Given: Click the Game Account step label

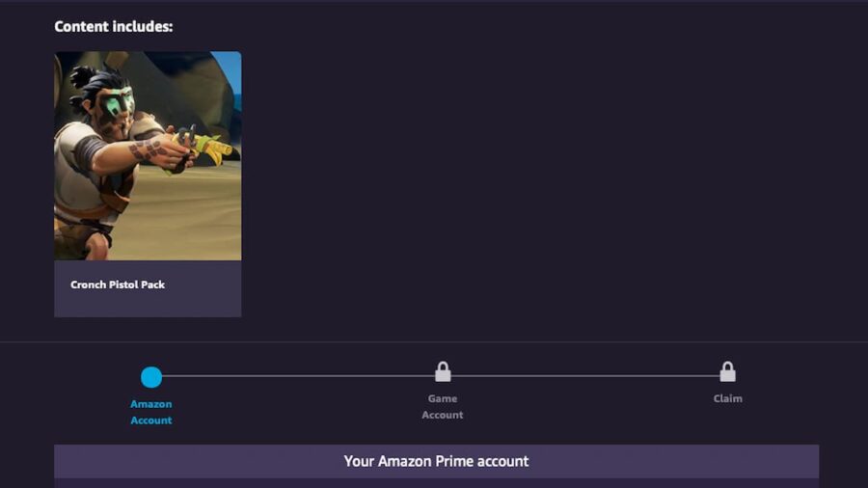Looking at the screenshot, I should click(x=443, y=406).
